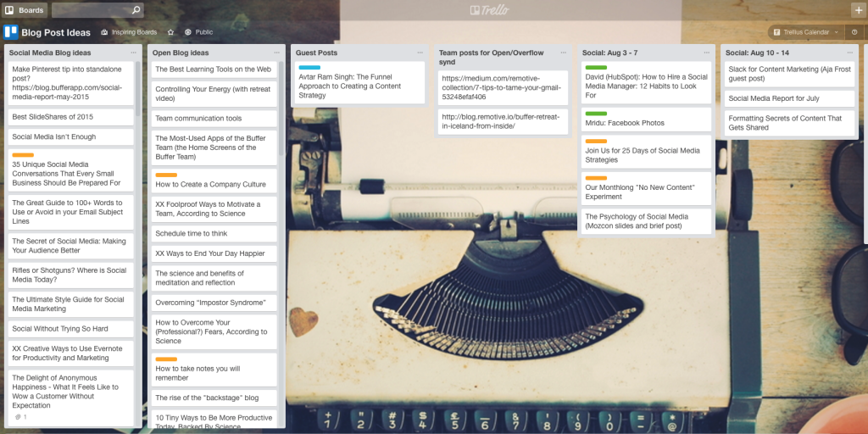Open menu for Social: Aug 3 - 7 list
The width and height of the screenshot is (868, 434).
point(707,53)
